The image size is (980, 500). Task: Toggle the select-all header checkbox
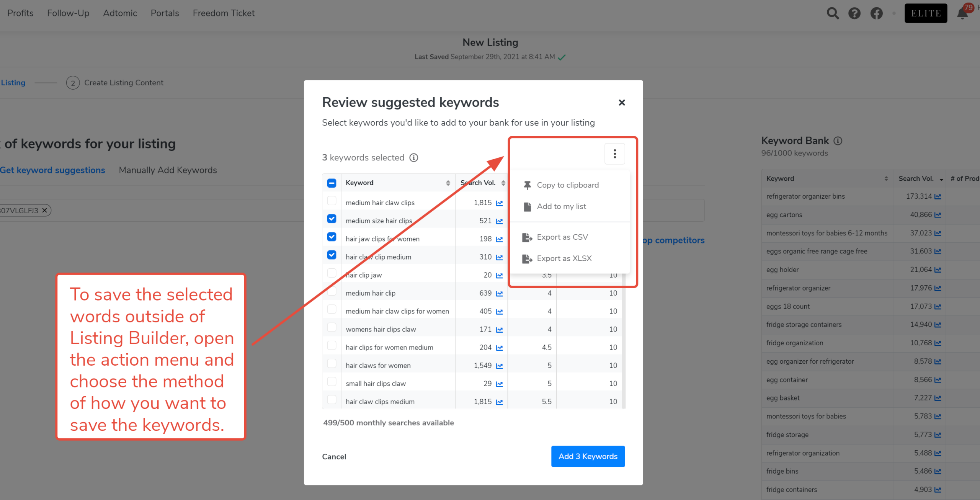tap(332, 183)
